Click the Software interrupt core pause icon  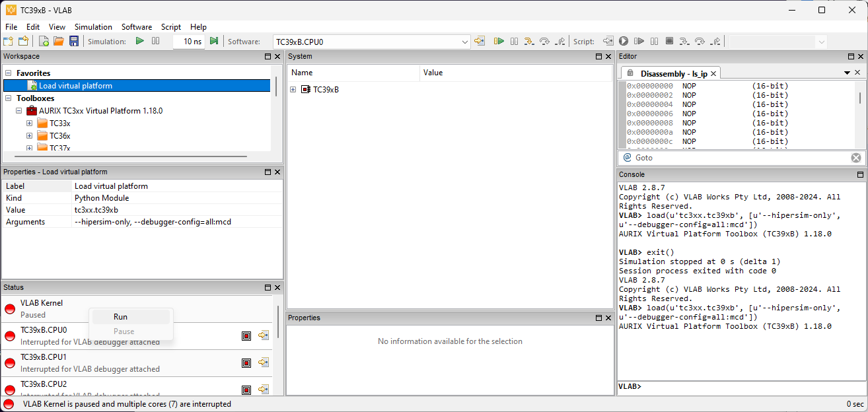(514, 41)
